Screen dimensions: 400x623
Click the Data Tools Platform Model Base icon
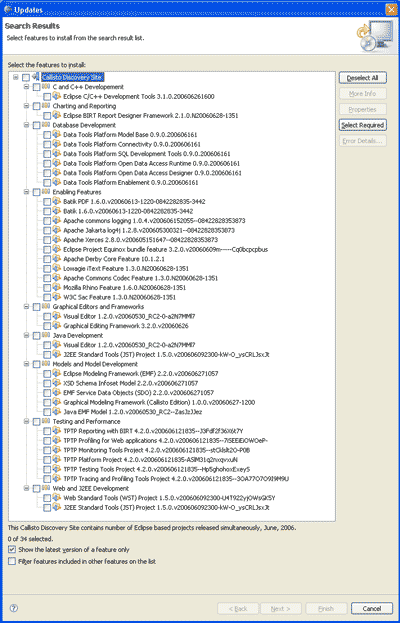click(x=56, y=134)
